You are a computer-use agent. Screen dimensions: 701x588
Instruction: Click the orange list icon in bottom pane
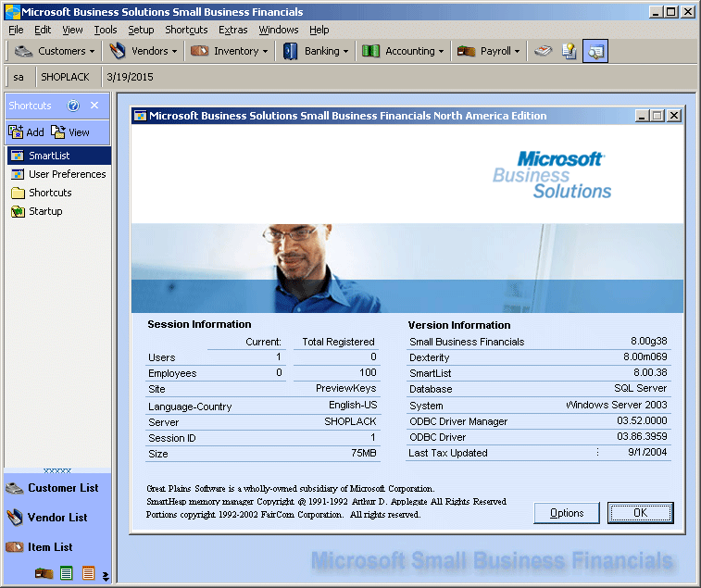(x=89, y=573)
